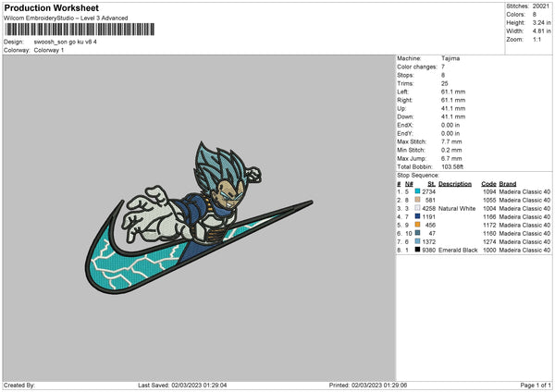This screenshot has width=555, height=392.
Task: Click thread code 1094
Action: pyautogui.click(x=489, y=191)
